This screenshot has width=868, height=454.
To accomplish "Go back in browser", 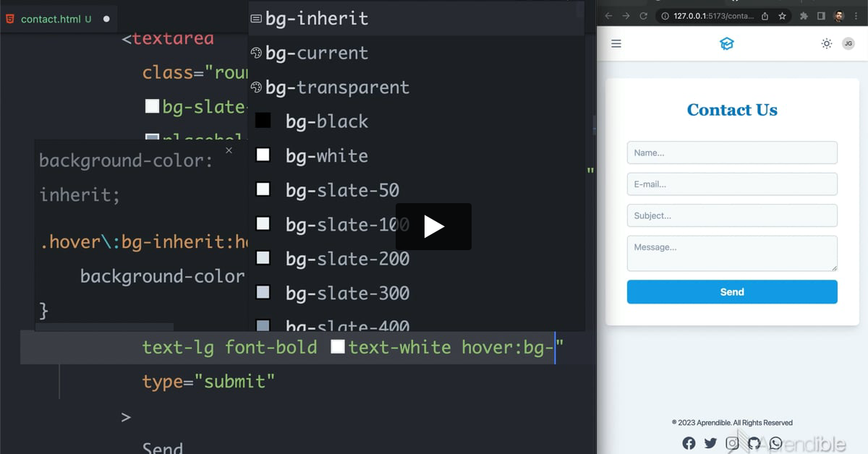I will (608, 16).
